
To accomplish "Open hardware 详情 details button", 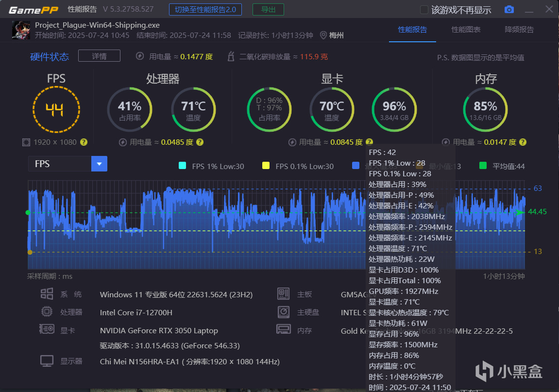I will [99, 56].
